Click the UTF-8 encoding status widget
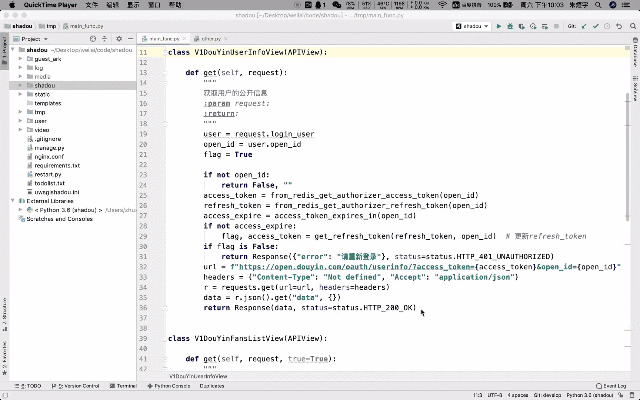 [495, 395]
